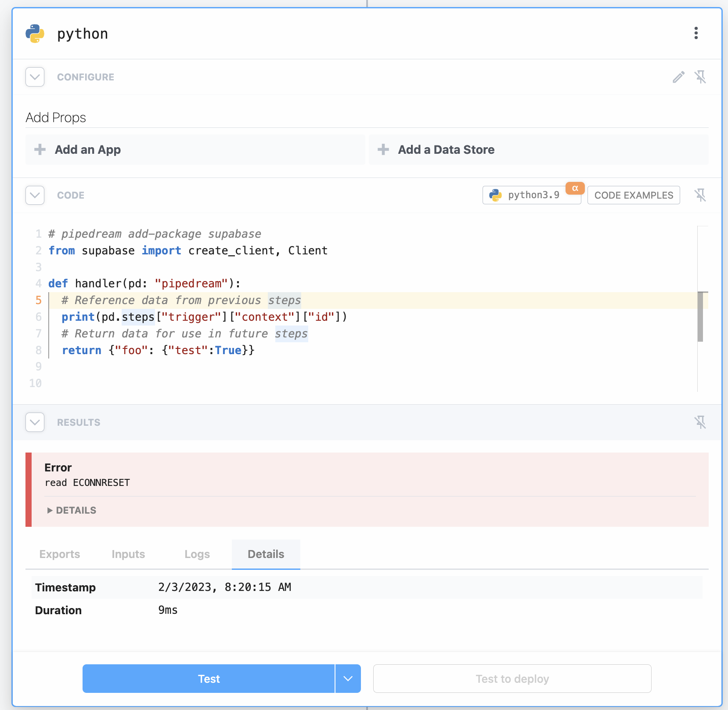
Task: Click the plus icon on Add a Data Store
Action: (383, 149)
